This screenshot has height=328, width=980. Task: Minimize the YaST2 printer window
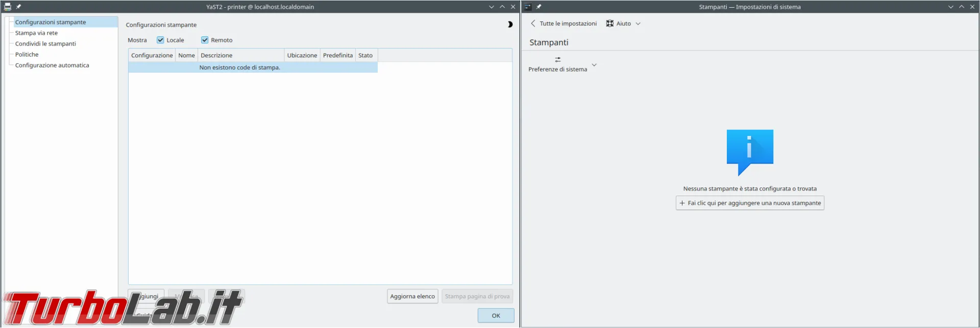pos(492,7)
